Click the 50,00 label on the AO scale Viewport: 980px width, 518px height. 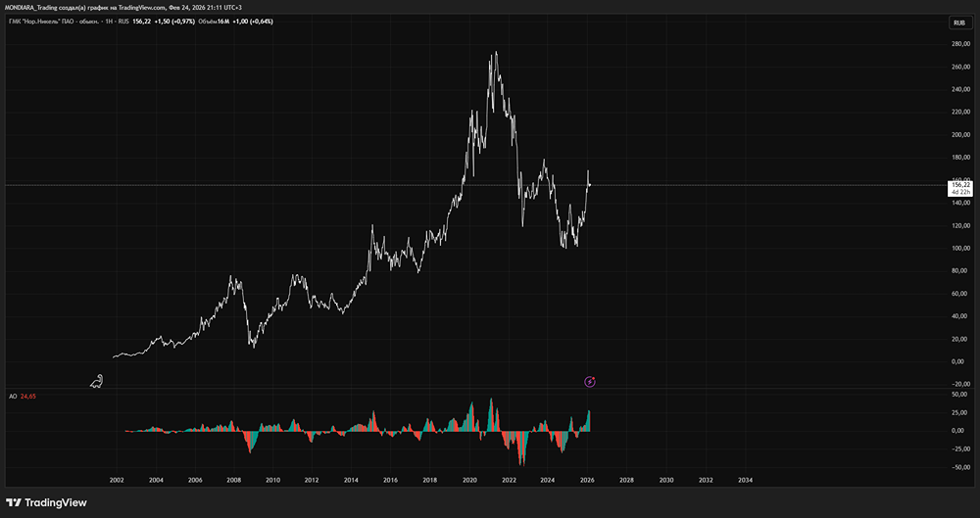coord(960,395)
